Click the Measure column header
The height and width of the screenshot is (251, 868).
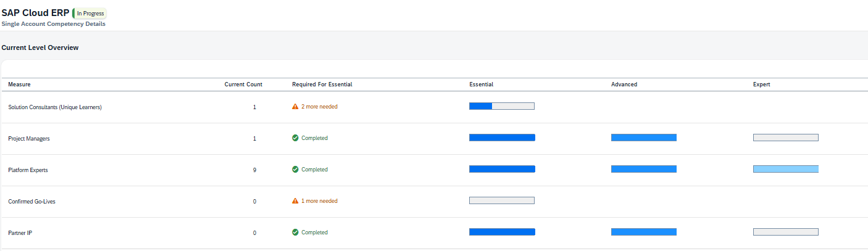[x=19, y=84]
